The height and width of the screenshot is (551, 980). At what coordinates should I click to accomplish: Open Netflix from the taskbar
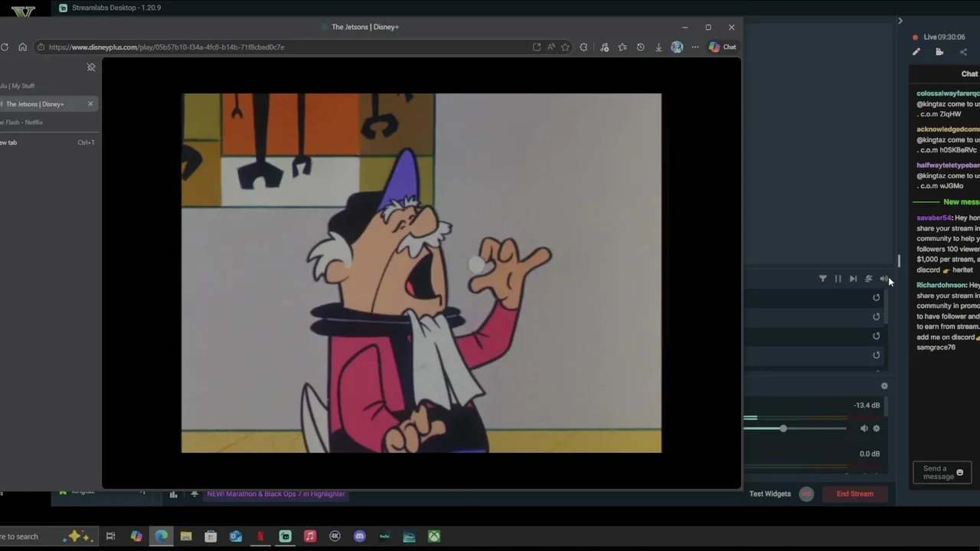coord(260,536)
